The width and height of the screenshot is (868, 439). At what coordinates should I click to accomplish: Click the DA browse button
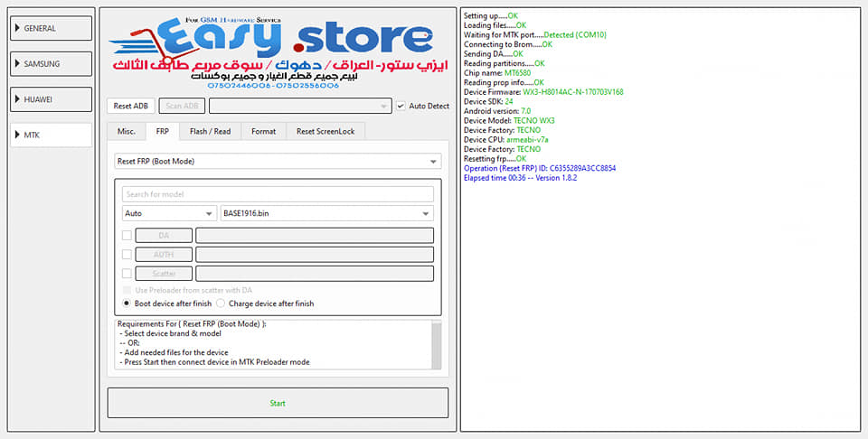tap(164, 236)
